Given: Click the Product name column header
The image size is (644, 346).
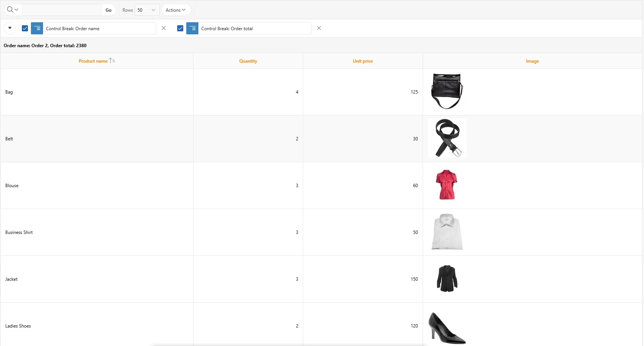Looking at the screenshot, I should (93, 61).
